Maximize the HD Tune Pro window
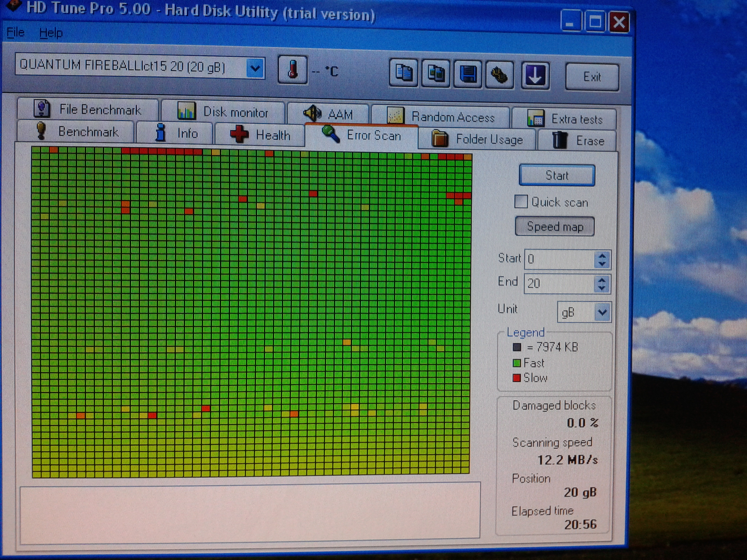 tap(595, 22)
